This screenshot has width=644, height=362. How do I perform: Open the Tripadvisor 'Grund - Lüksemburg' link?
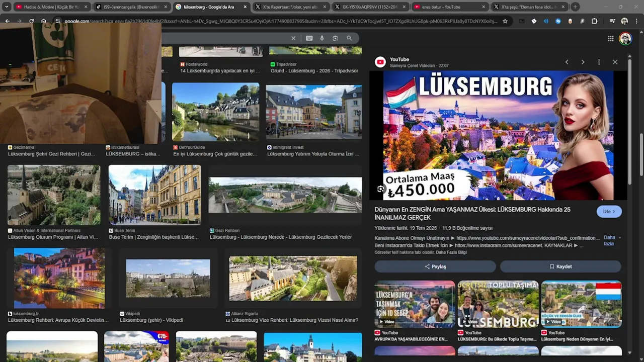tap(314, 71)
